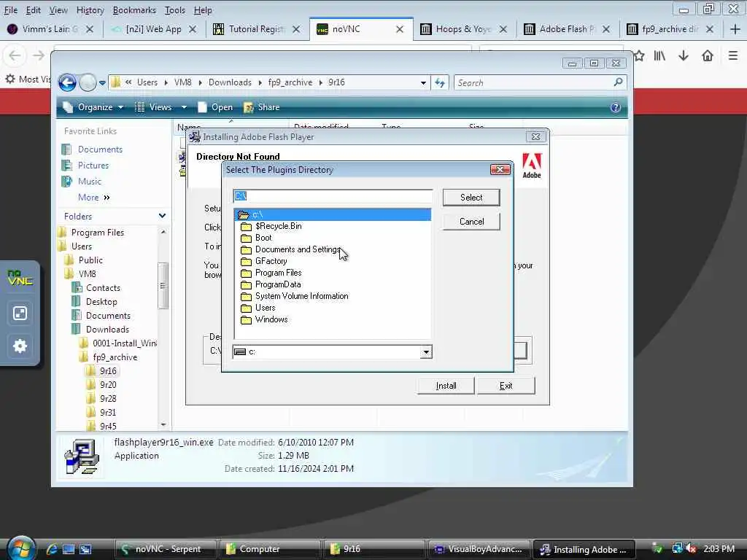Open the noVNC settings gear icon
747x560 pixels.
(20, 346)
